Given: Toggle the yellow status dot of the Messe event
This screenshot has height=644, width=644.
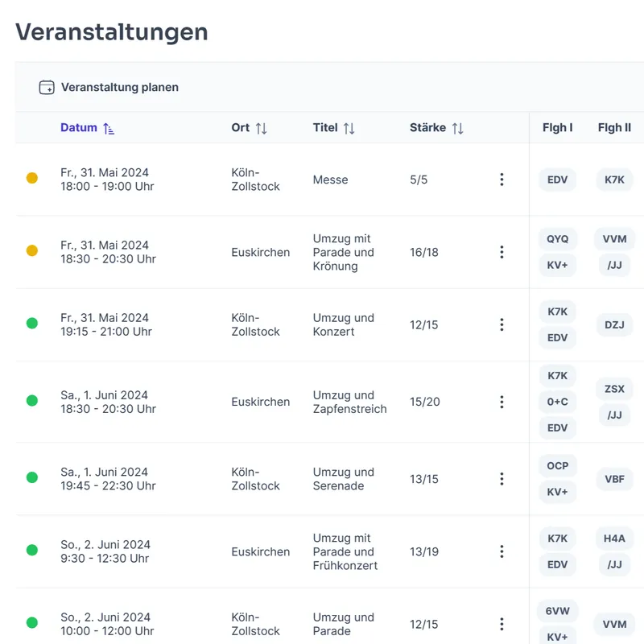Looking at the screenshot, I should [32, 179].
